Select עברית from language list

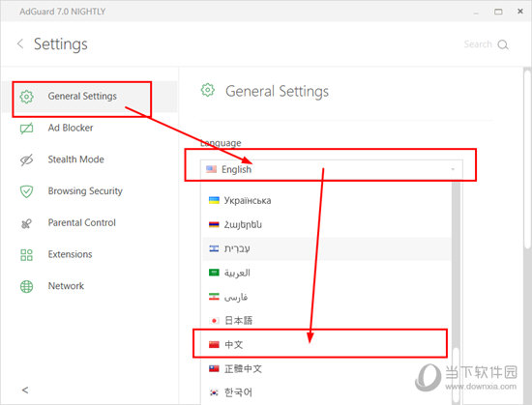[x=327, y=248]
